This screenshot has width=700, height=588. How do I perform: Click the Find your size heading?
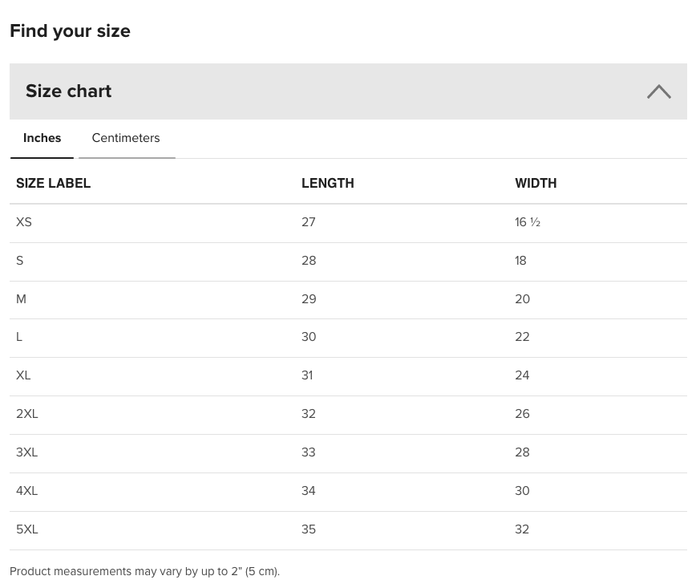70,31
